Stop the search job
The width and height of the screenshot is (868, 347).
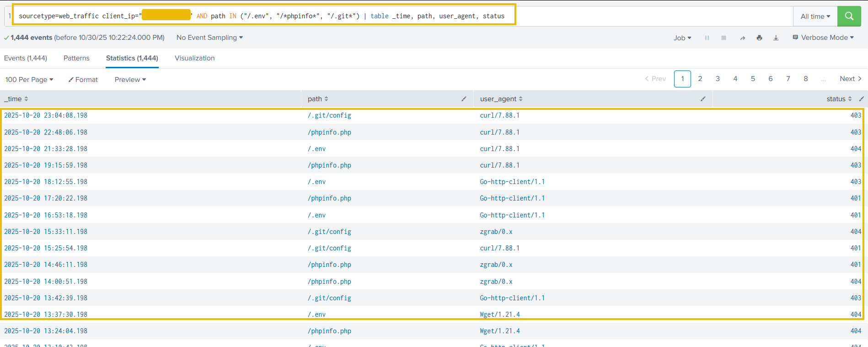tap(723, 38)
